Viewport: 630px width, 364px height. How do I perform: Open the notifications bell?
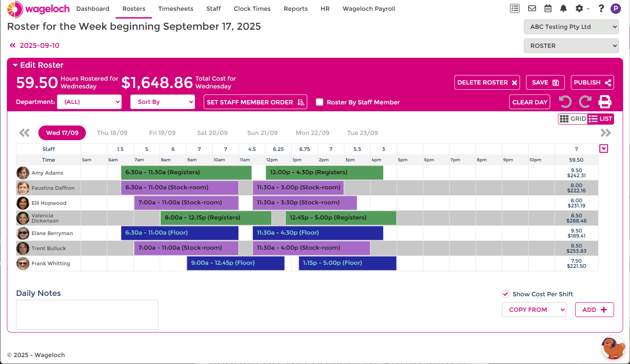click(x=564, y=9)
